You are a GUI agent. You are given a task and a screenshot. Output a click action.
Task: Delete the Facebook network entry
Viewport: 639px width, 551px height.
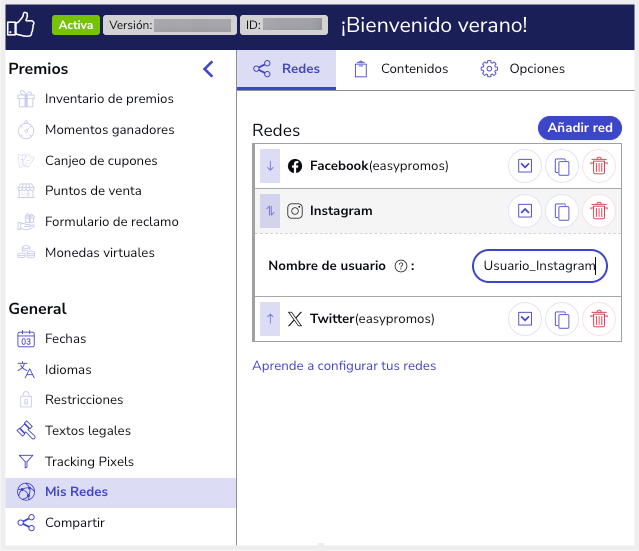598,165
